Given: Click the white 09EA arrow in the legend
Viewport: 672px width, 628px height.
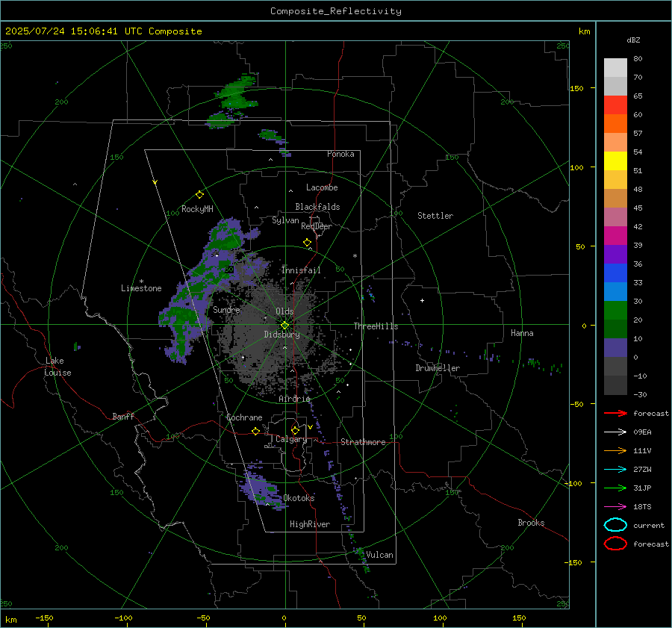Looking at the screenshot, I should click(x=615, y=432).
